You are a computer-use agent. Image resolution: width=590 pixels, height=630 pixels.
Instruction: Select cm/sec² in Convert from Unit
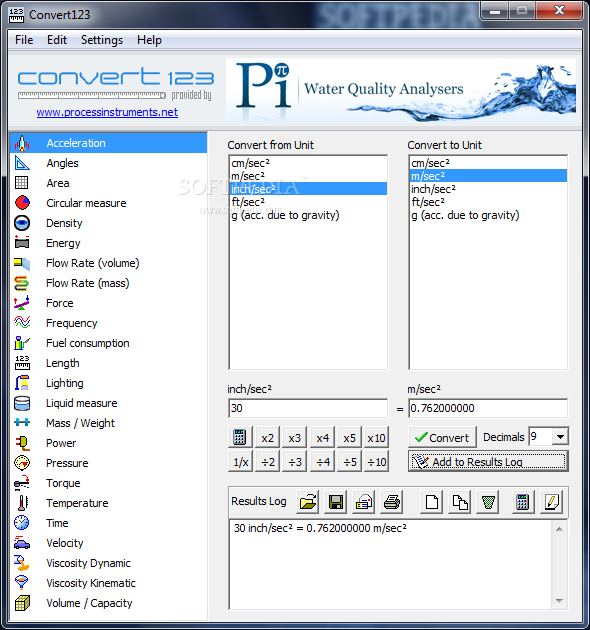pyautogui.click(x=308, y=163)
